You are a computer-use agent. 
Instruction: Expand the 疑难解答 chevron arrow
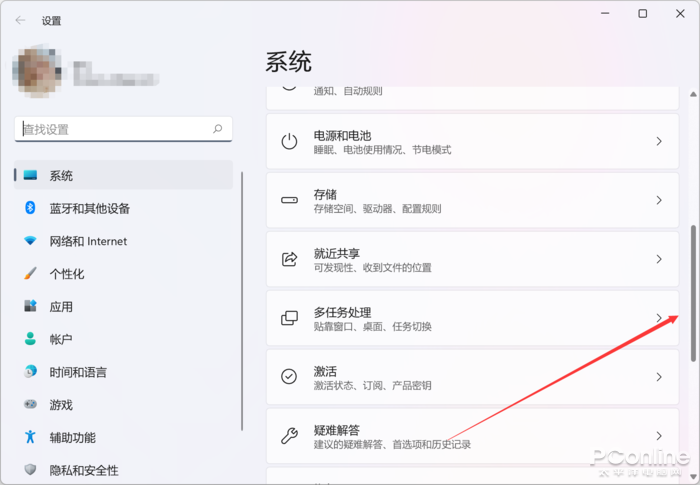[659, 436]
